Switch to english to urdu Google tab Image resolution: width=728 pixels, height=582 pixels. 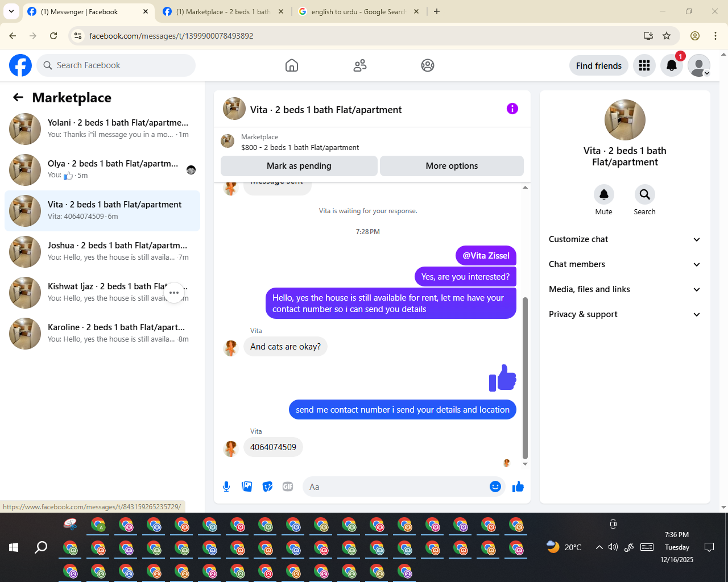(x=359, y=11)
